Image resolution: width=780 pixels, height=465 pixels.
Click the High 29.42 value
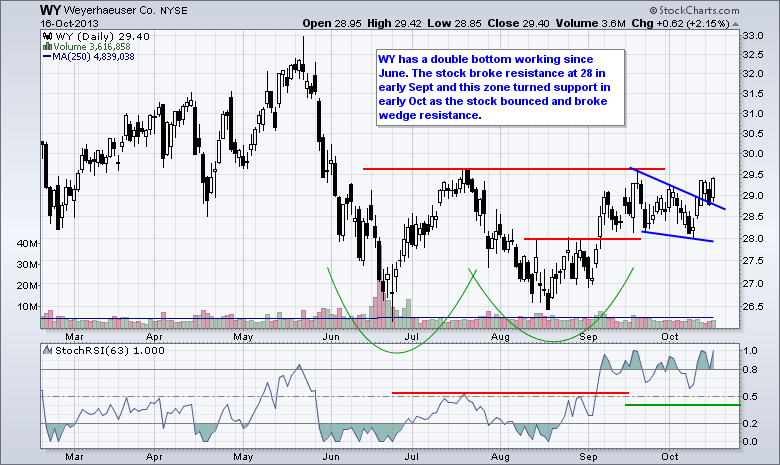coord(394,23)
